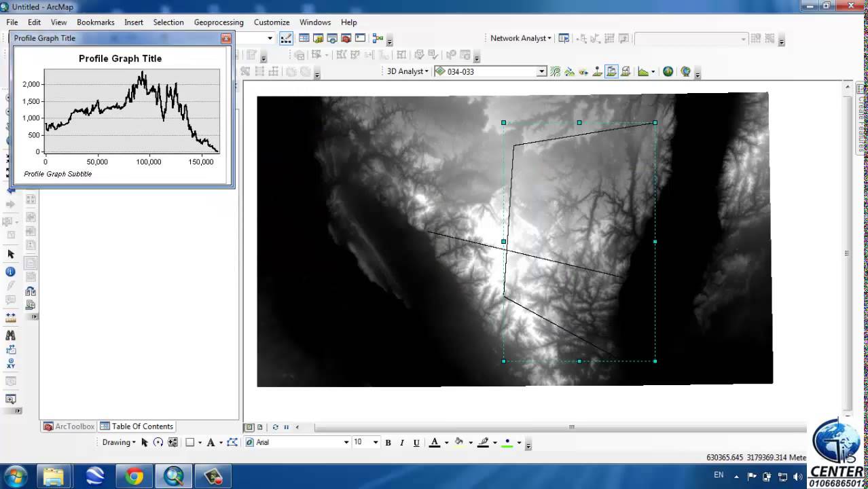868x489 pixels.
Task: Switch to the Table Of Contents tab
Action: (x=137, y=427)
